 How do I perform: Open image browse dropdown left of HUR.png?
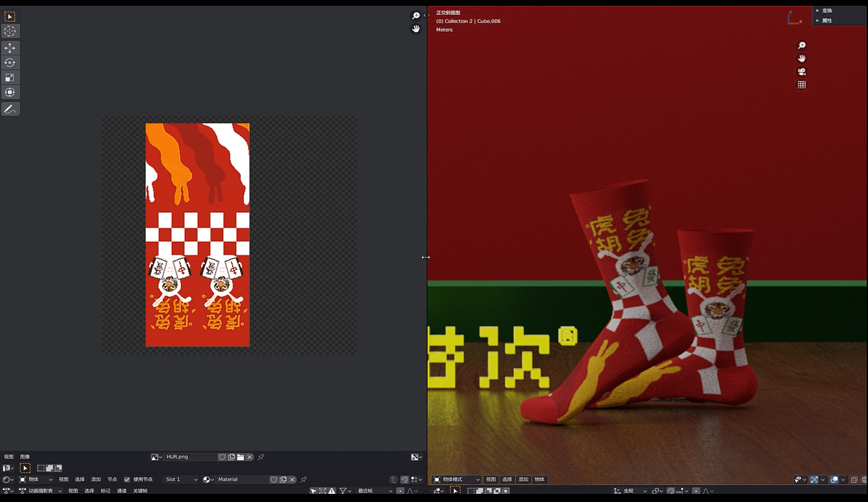click(x=156, y=457)
